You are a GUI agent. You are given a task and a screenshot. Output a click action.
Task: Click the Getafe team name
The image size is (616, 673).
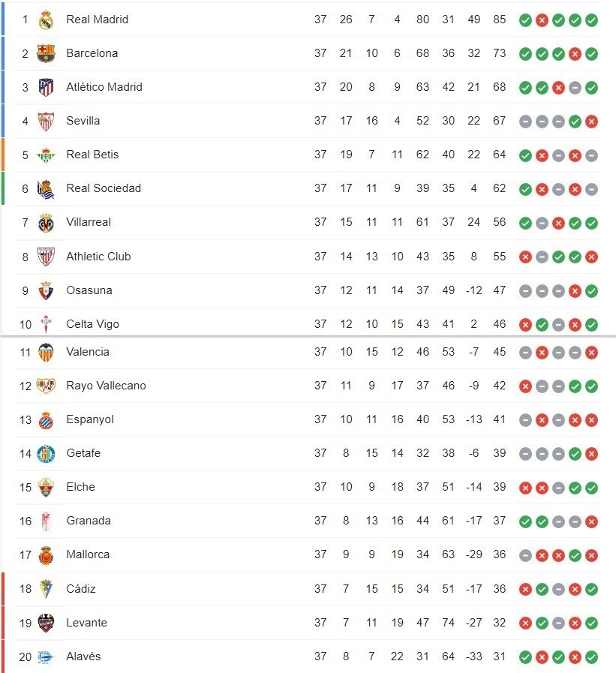83,453
